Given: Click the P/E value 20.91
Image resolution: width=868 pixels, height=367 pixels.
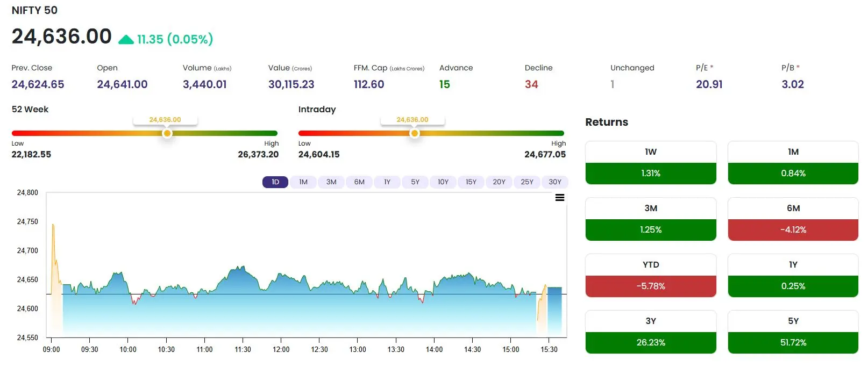Looking at the screenshot, I should pyautogui.click(x=709, y=84).
